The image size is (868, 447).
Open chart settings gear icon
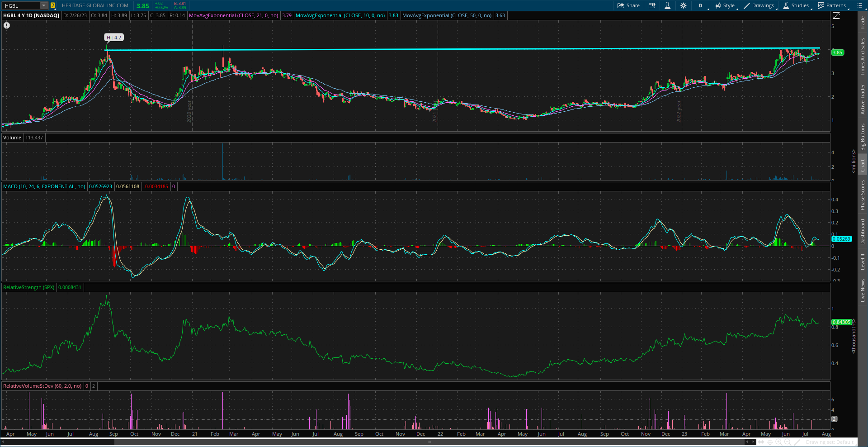(x=683, y=5)
